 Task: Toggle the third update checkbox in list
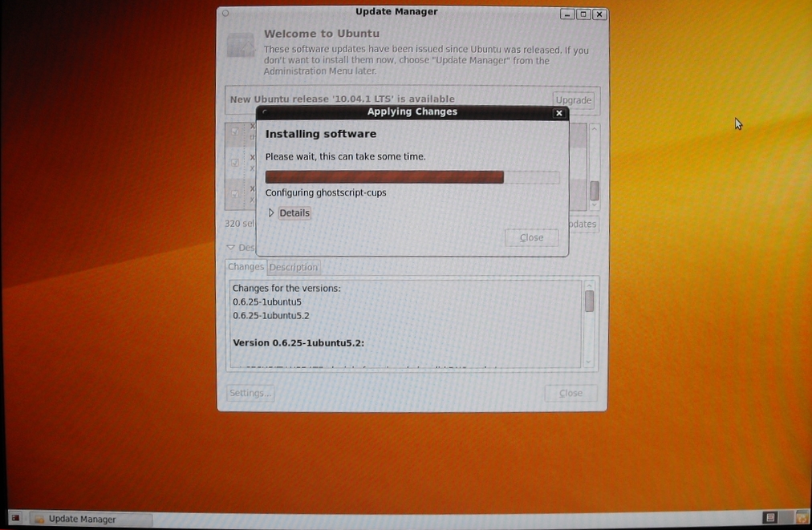tap(235, 194)
